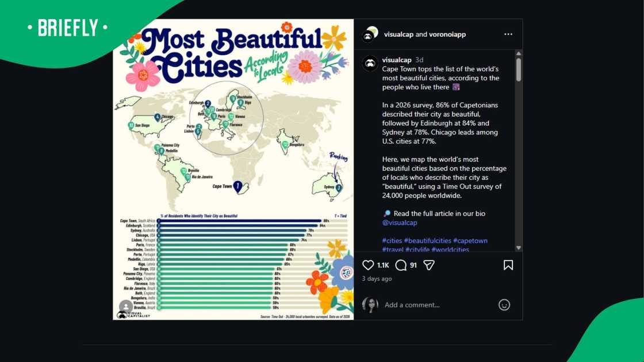Click the tagged-people icon on the infographic
Image resolution: width=644 pixels, height=362 pixels.
(126, 306)
